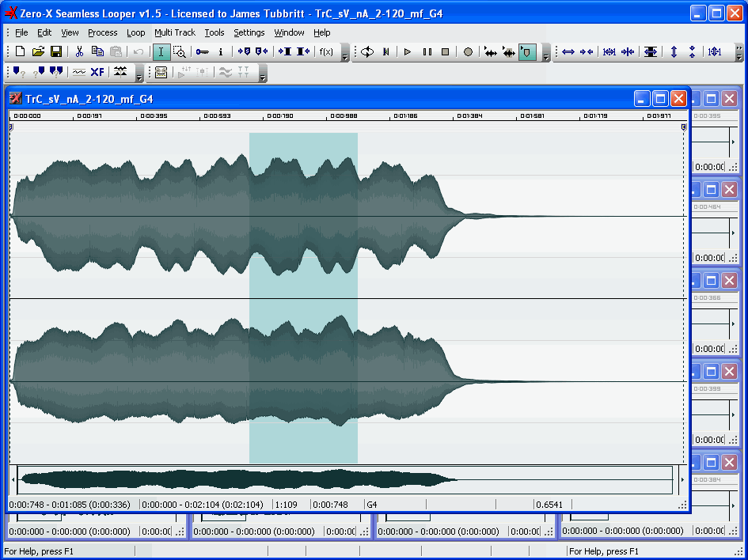Toggle the highlighted marker shield playback icon
The width and height of the screenshot is (748, 560).
tap(527, 51)
